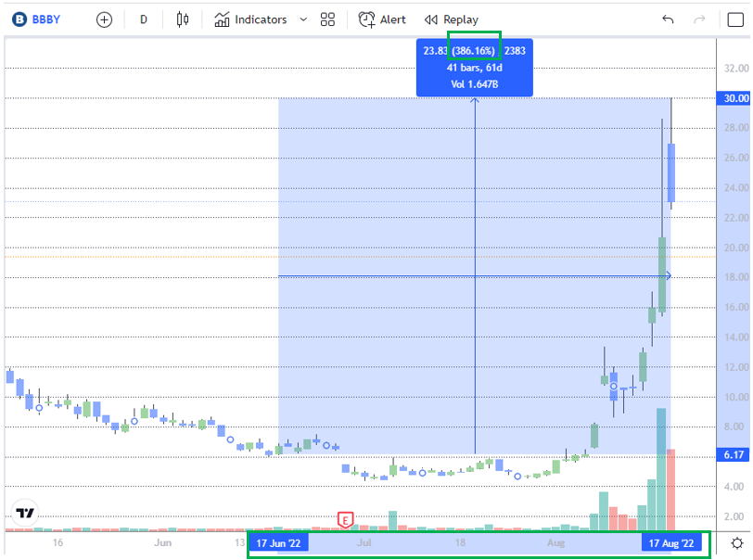The width and height of the screenshot is (753, 560).
Task: Click the TradingView logo
Action: coord(24,513)
